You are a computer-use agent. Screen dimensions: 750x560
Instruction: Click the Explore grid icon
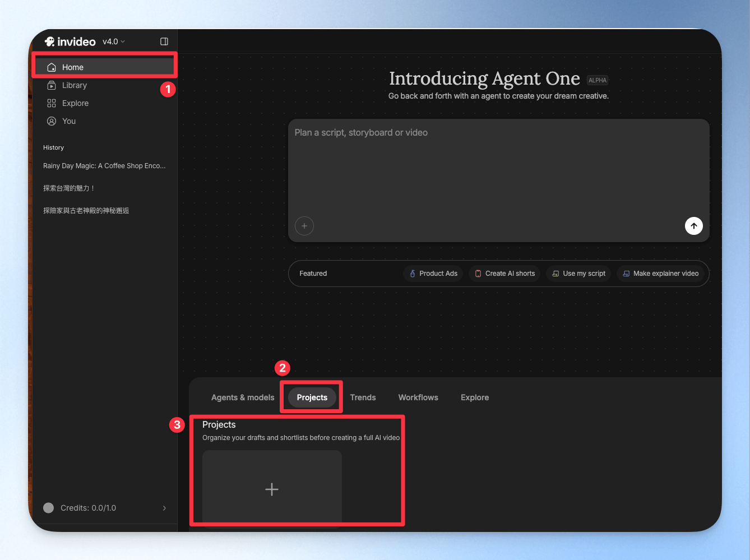click(x=52, y=103)
